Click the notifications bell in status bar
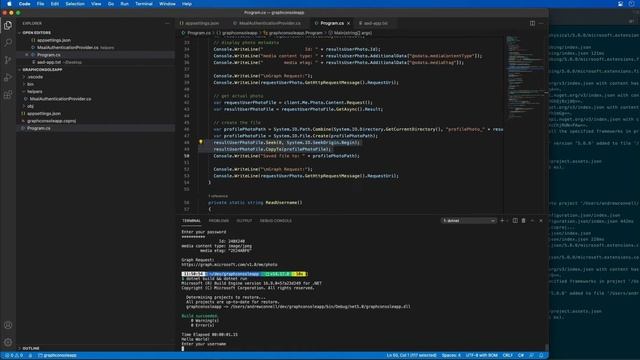This screenshot has height=360, width=640. click(541, 355)
